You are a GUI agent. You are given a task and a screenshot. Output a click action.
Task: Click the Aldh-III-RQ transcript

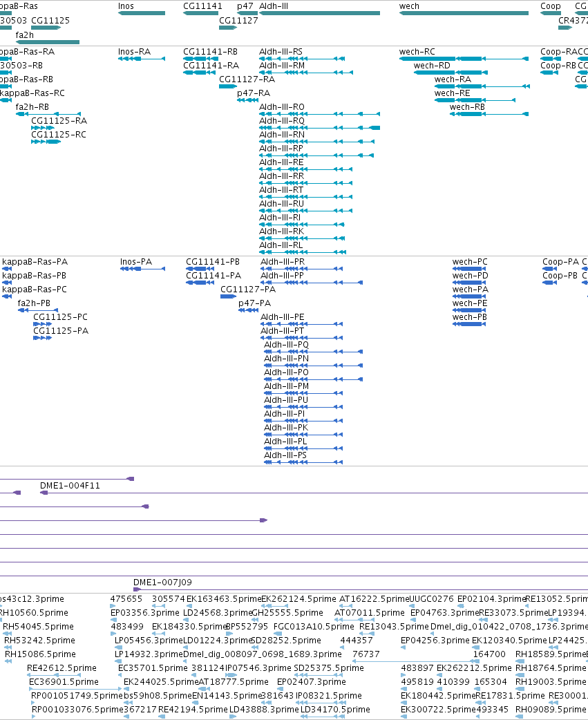(319, 128)
